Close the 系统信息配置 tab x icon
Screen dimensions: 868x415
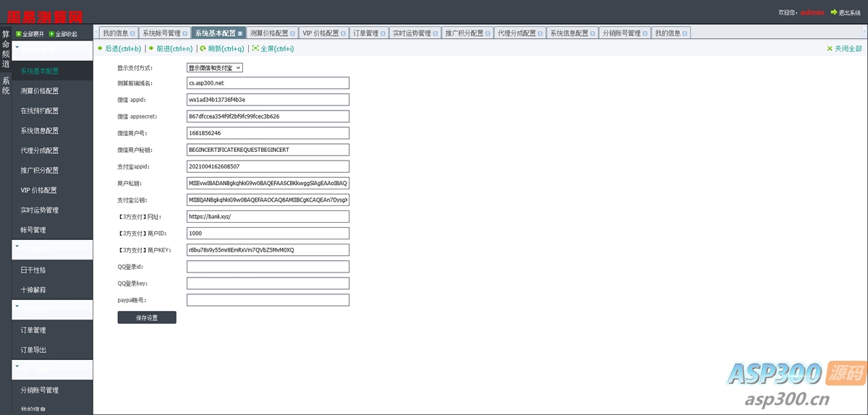click(592, 33)
